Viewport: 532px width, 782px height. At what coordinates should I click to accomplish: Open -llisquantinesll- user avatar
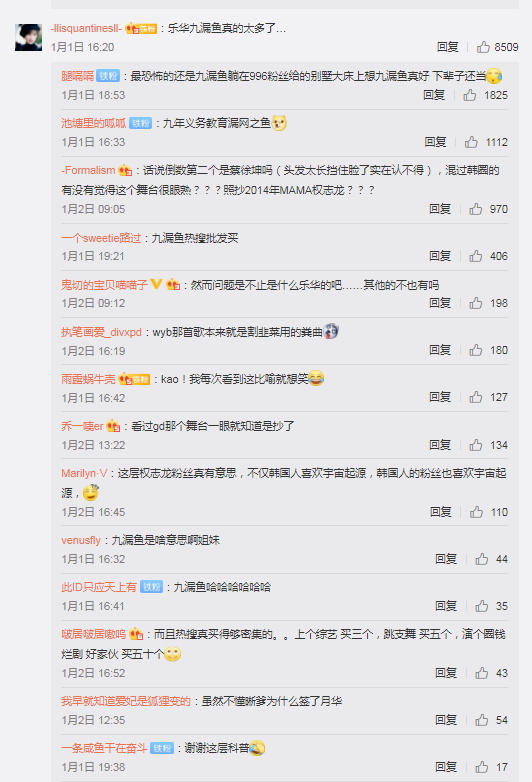click(x=28, y=37)
